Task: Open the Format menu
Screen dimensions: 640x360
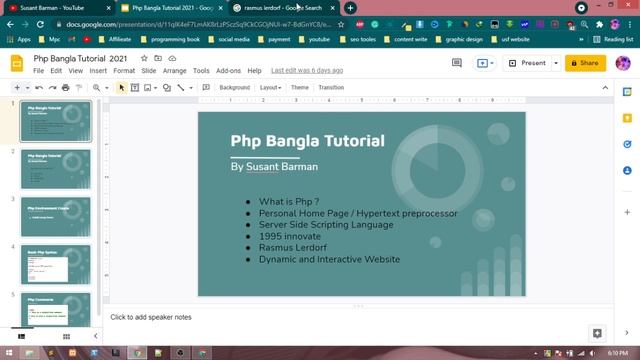Action: [124, 71]
